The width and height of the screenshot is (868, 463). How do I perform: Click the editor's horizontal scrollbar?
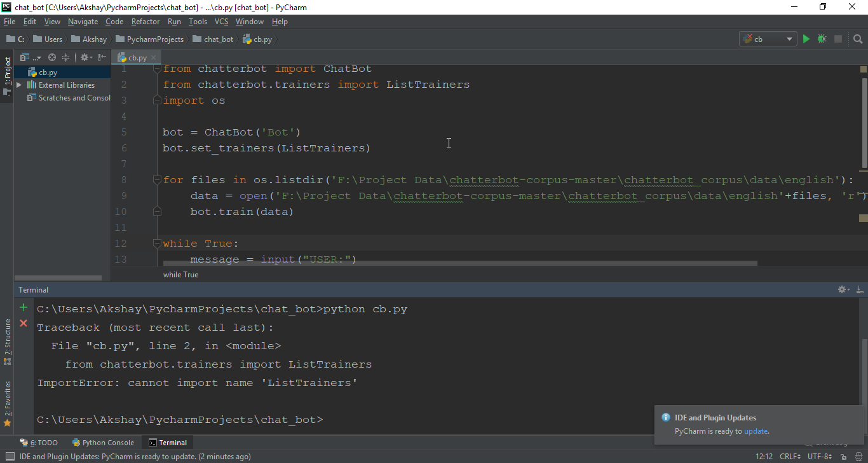(445, 263)
